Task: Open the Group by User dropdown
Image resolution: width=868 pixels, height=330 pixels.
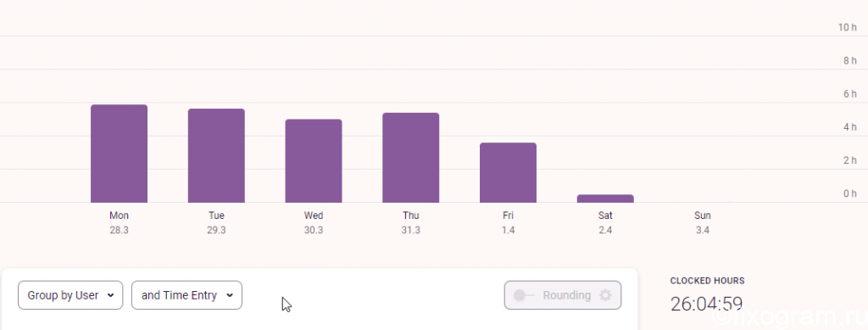Action: 70,295
